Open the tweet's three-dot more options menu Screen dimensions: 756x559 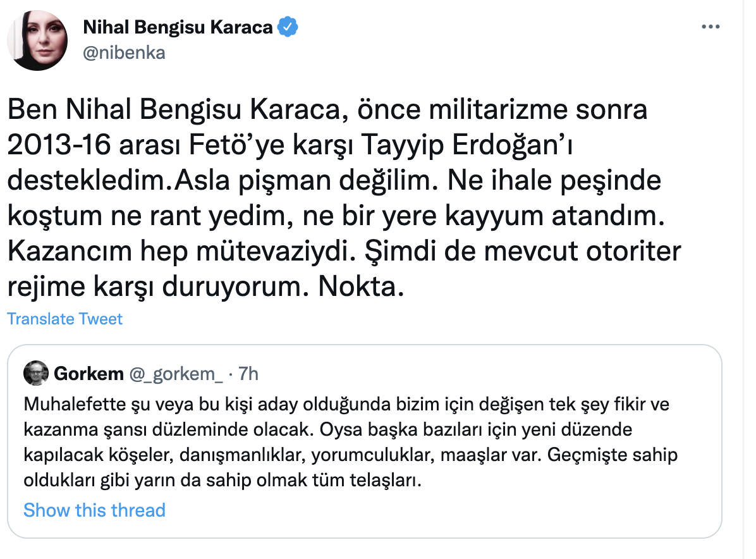pos(711,27)
